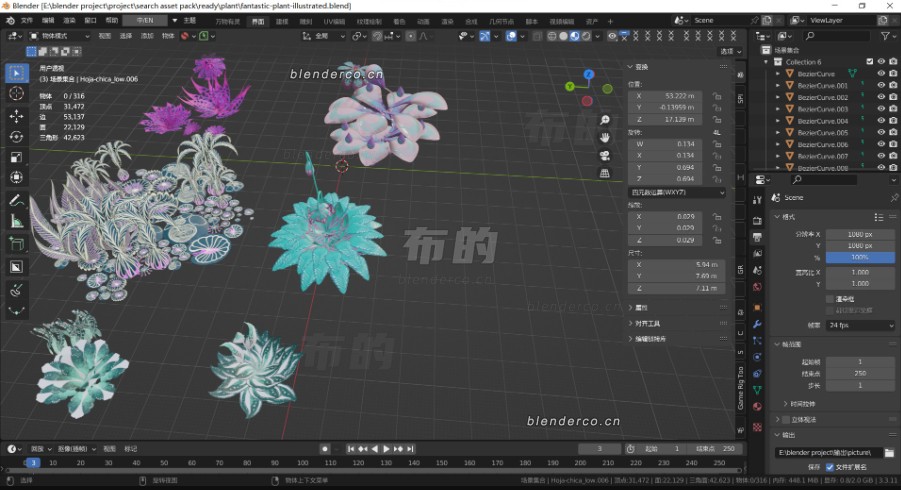The height and width of the screenshot is (490, 901).
Task: Click the viewport pan hand icon
Action: 604,137
